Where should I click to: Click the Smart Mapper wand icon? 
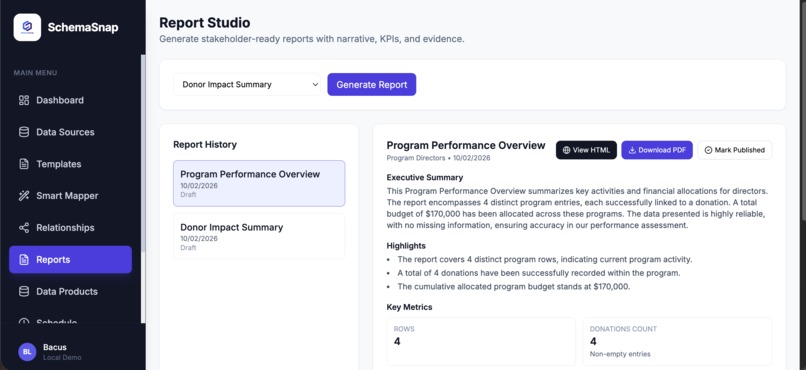tap(24, 196)
